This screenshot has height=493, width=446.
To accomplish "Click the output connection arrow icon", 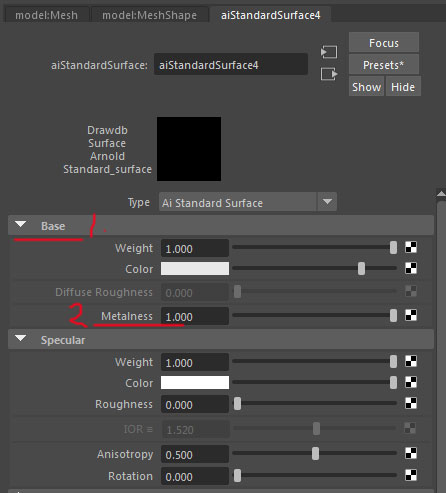I will pyautogui.click(x=329, y=74).
